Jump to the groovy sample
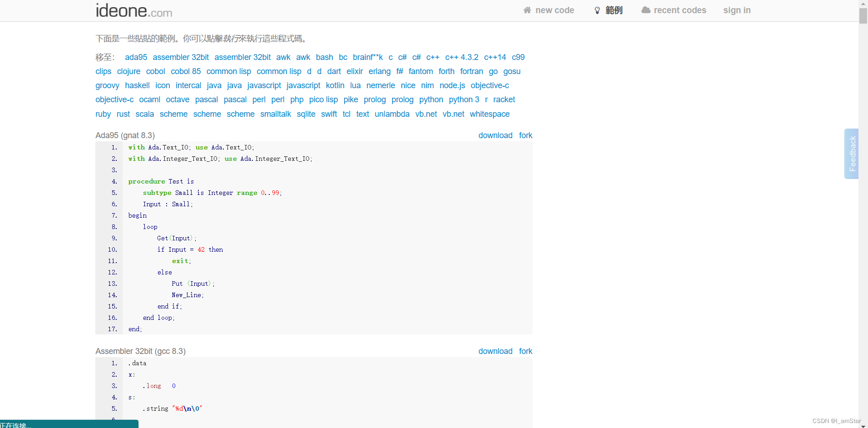 click(107, 85)
